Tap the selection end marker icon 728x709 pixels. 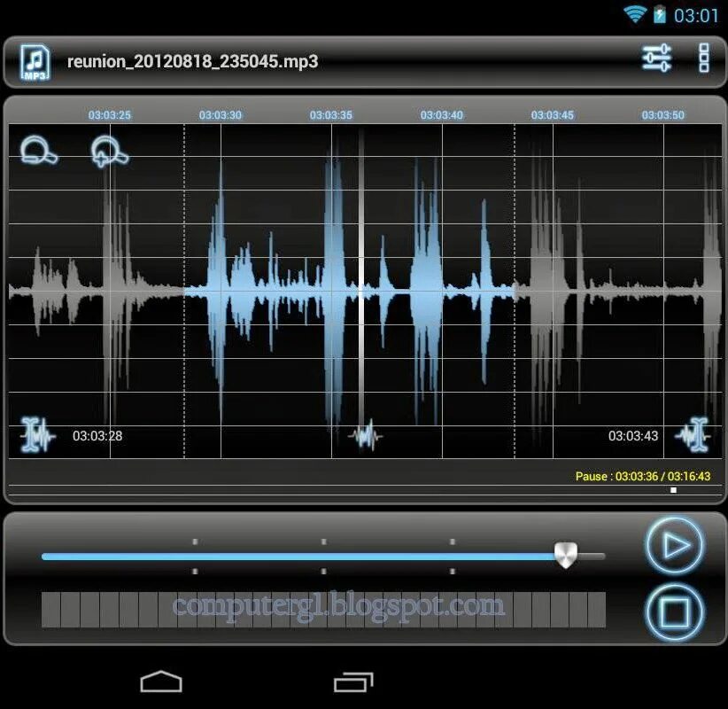point(693,435)
